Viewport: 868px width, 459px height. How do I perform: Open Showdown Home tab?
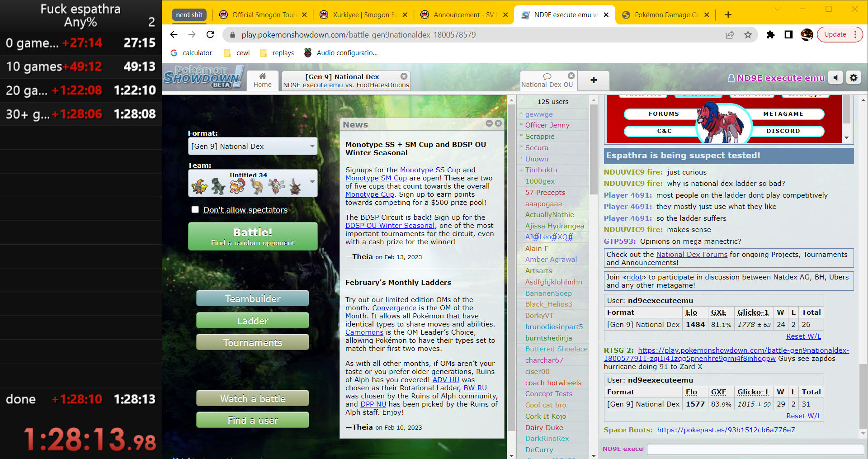[x=262, y=80]
